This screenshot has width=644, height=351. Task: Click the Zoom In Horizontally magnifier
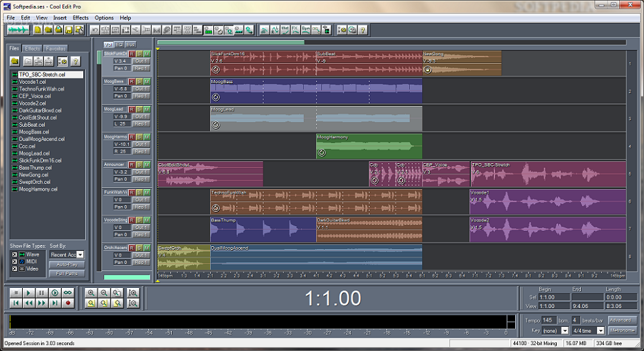92,293
